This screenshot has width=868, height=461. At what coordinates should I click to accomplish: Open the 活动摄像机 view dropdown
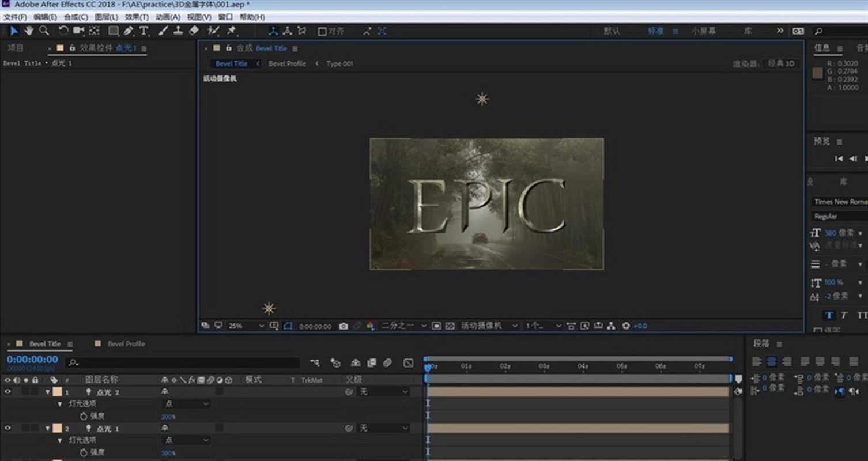click(489, 326)
